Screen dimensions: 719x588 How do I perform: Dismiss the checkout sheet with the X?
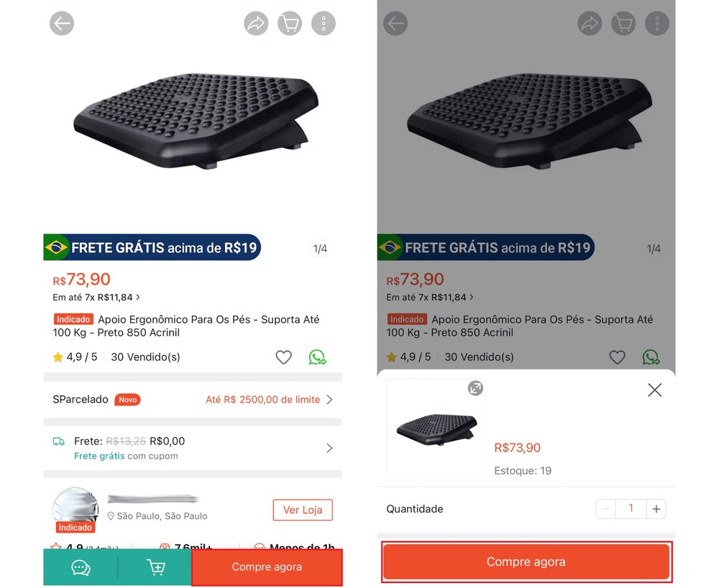tap(654, 390)
